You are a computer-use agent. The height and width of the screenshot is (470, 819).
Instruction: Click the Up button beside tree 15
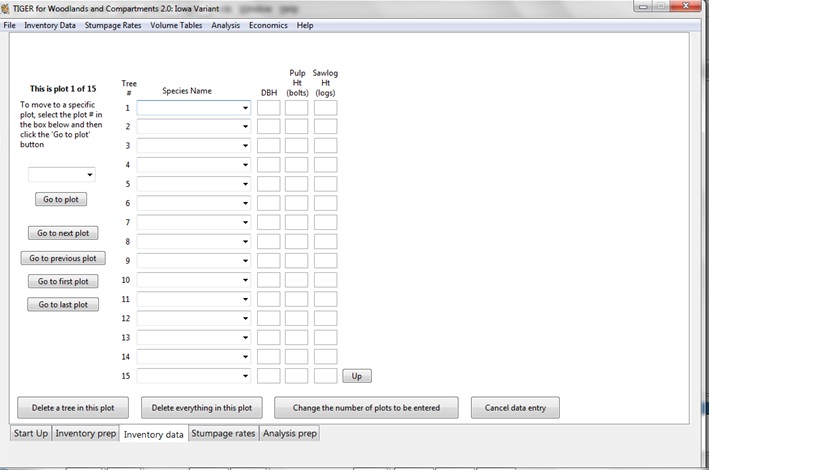357,376
